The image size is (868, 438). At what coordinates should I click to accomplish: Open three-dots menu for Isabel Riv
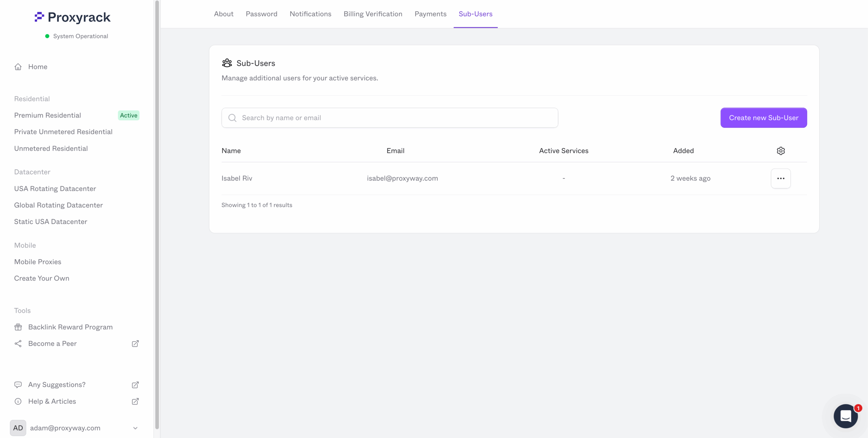pyautogui.click(x=781, y=179)
